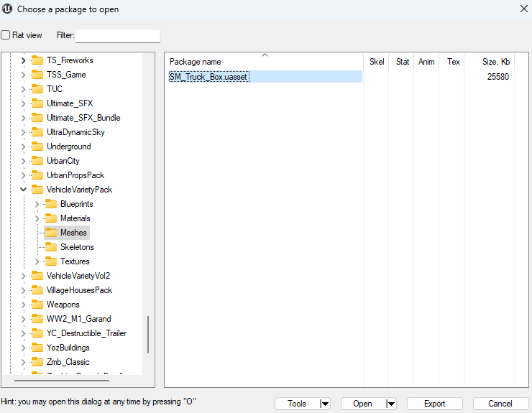The height and width of the screenshot is (413, 532).
Task: Click into the Filter text field
Action: coord(118,36)
